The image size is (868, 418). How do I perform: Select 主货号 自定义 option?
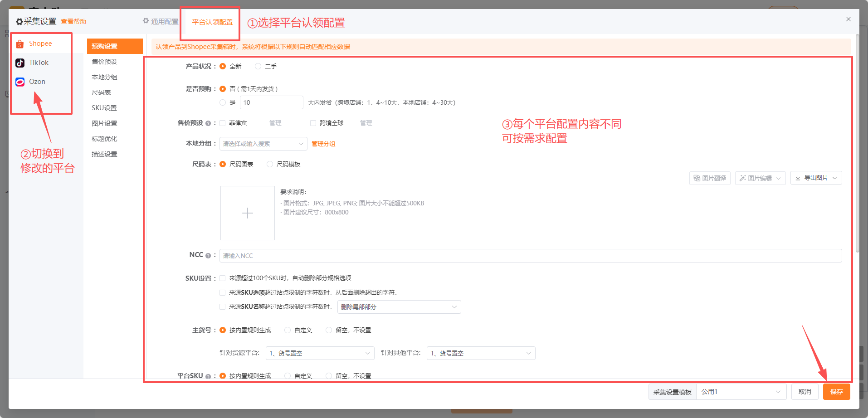coord(288,330)
